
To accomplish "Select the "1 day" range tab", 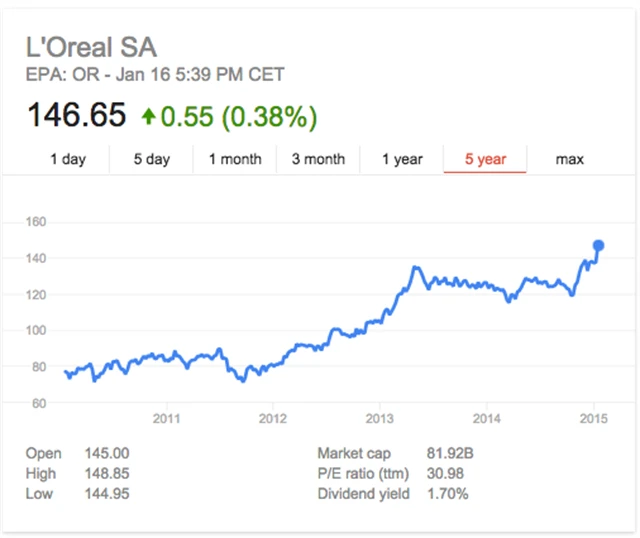I will pyautogui.click(x=68, y=159).
